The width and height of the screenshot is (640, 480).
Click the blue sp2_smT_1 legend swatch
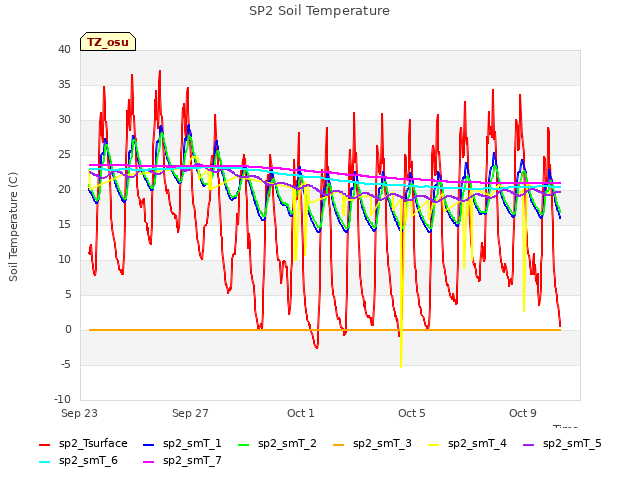pyautogui.click(x=149, y=444)
